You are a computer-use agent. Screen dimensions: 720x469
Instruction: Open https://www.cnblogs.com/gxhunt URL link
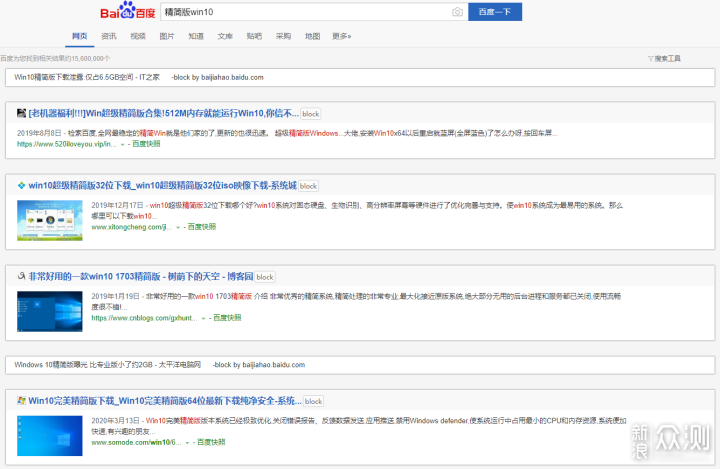click(145, 318)
